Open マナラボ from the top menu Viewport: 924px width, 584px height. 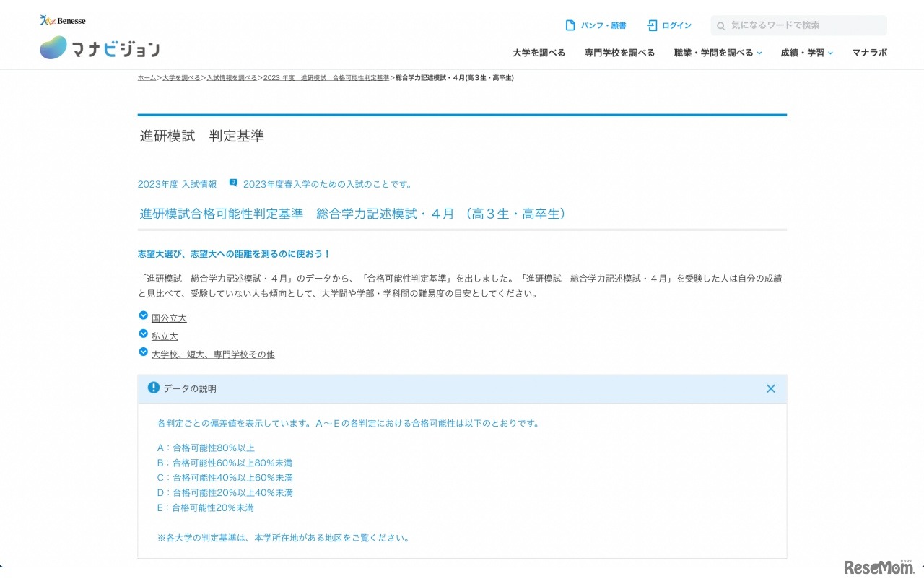[x=869, y=52]
